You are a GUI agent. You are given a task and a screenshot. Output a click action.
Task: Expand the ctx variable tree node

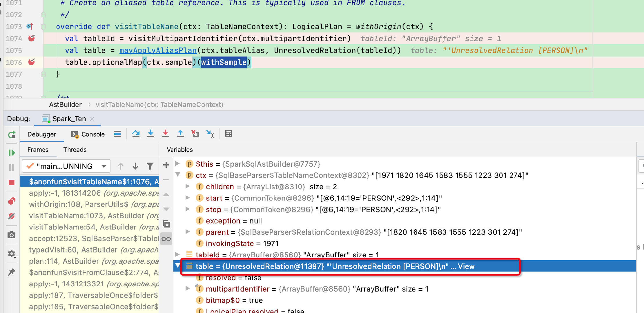point(177,175)
